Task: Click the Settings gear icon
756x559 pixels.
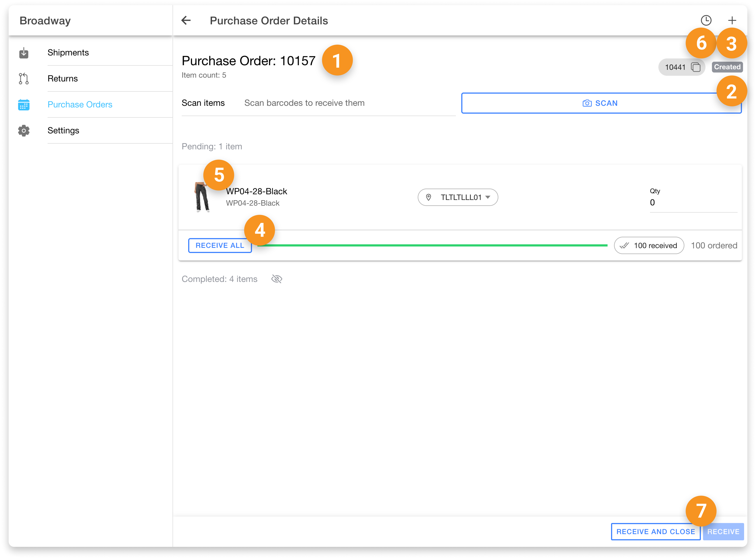Action: [24, 131]
